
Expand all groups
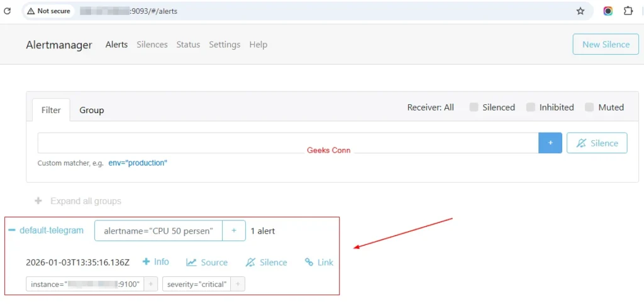(78, 201)
